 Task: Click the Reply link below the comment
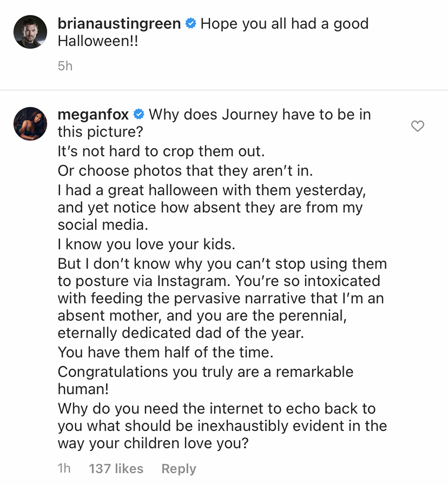point(179,468)
